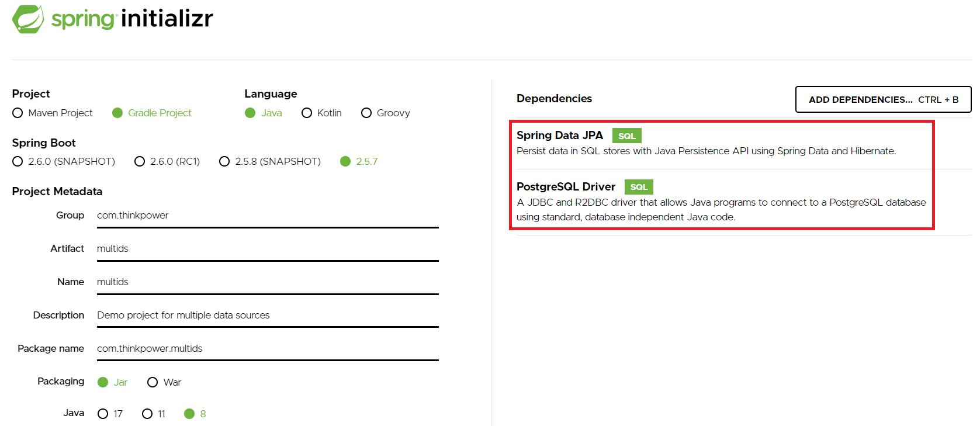Click the spring initializr title text
Viewport: 980px width, 426px height.
coord(132,19)
